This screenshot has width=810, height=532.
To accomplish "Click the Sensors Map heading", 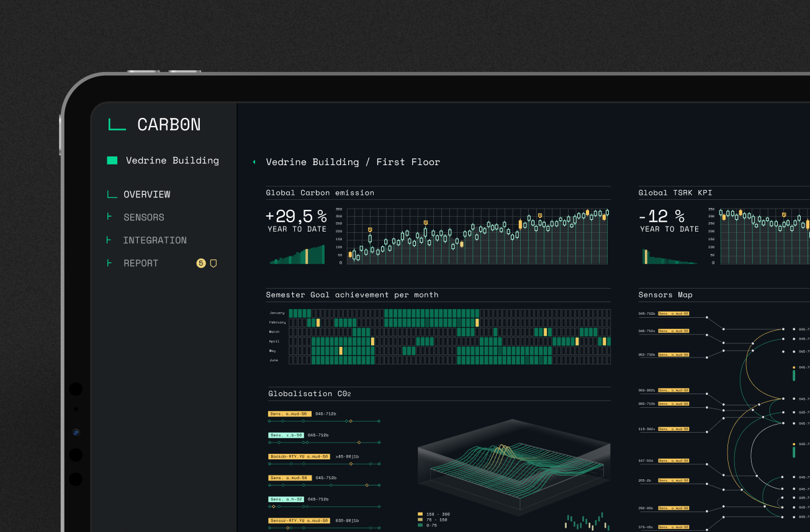I will tap(665, 295).
